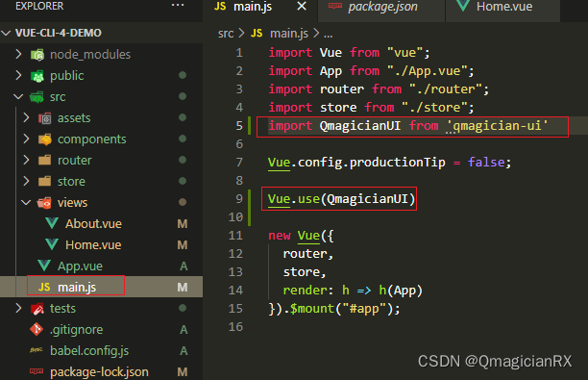588x380 pixels.
Task: Expand the router folder chevron
Action: (x=26, y=161)
